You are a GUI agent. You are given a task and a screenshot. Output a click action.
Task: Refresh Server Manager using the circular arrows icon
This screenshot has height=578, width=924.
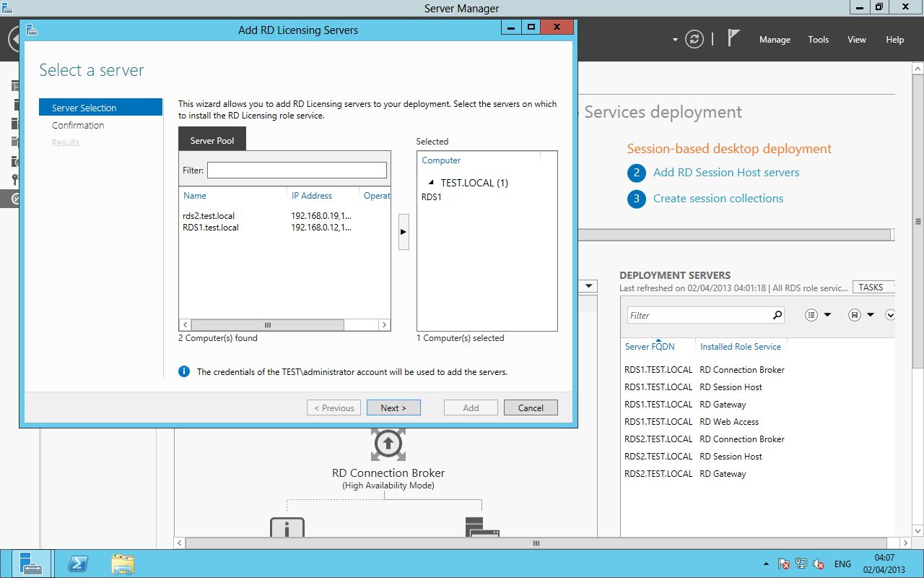click(x=694, y=39)
